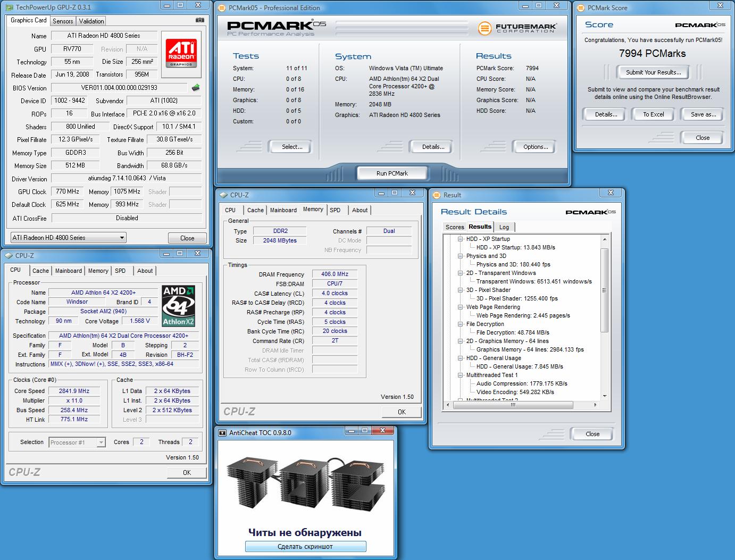Screen dimensions: 735x560
Task: Open About tab in the CPU-Z processor window
Action: [x=145, y=271]
